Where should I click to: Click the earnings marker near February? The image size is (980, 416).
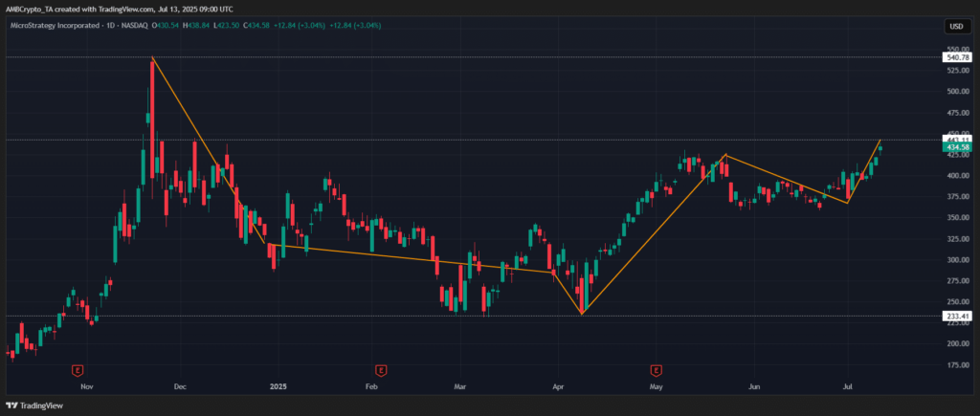tap(381, 368)
